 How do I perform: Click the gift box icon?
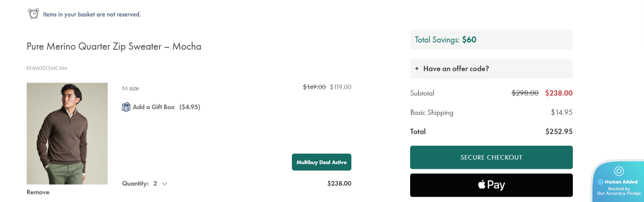tap(126, 107)
